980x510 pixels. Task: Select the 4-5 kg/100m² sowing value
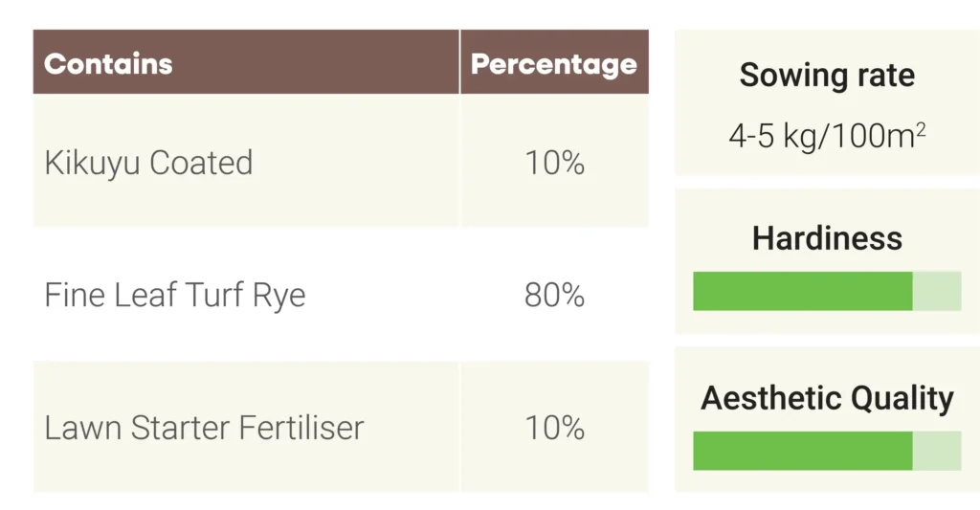(827, 136)
